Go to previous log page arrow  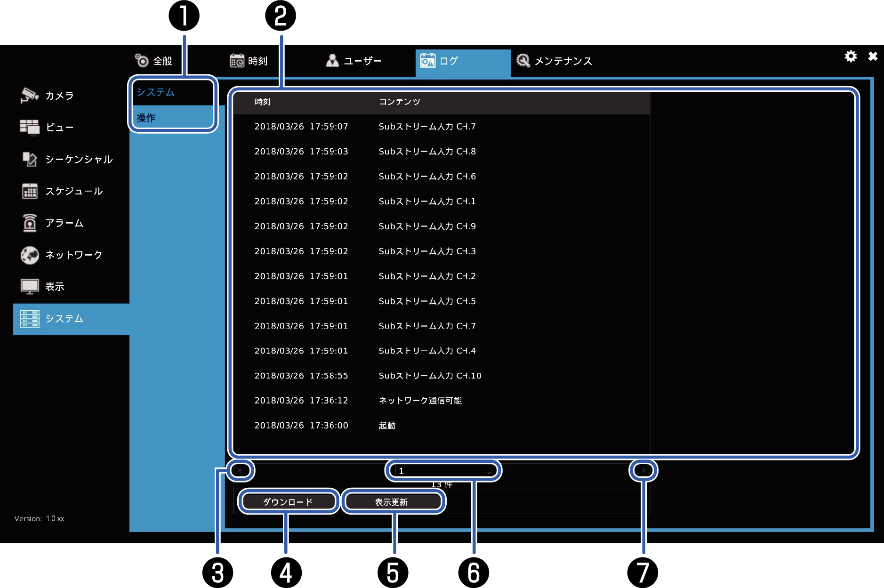(x=240, y=470)
